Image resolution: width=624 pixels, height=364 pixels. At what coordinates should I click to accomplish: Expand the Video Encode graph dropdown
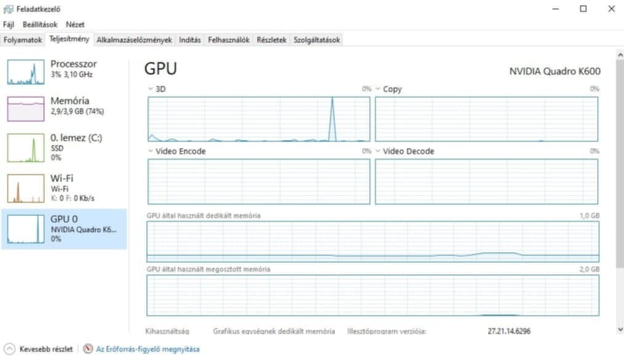pyautogui.click(x=151, y=151)
